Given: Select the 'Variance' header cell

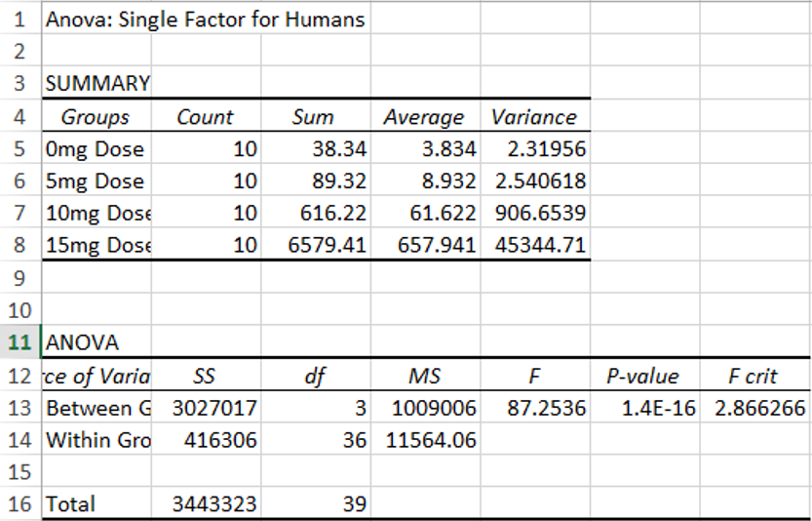Looking at the screenshot, I should click(534, 117).
